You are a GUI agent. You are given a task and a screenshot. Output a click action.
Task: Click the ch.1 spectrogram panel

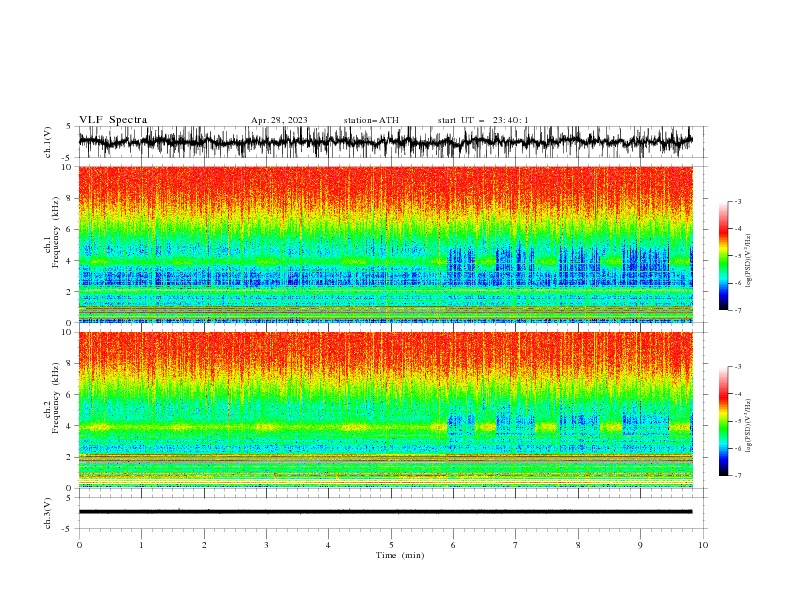[x=386, y=244]
